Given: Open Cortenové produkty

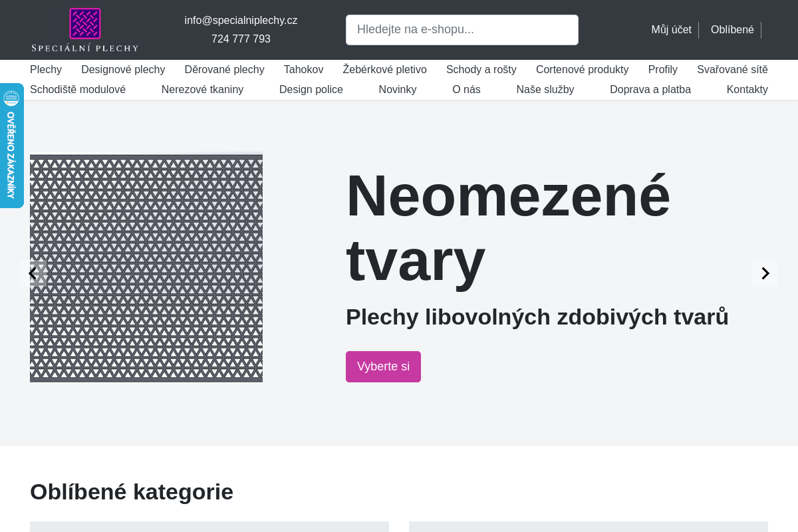Looking at the screenshot, I should 583,70.
